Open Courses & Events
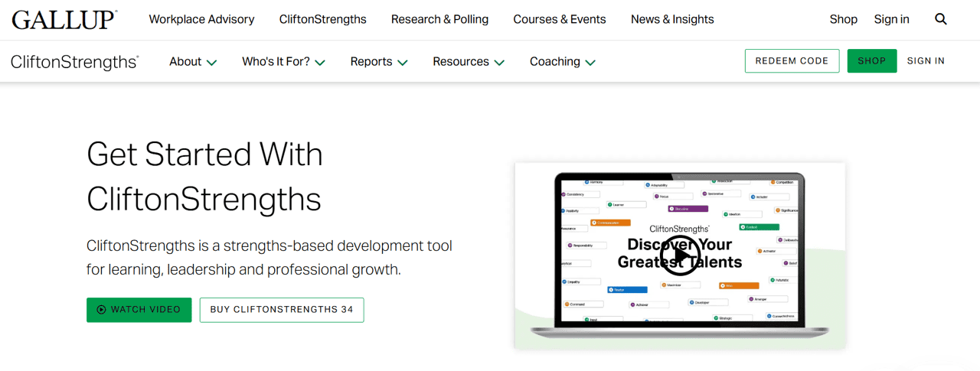The width and height of the screenshot is (980, 371). 560,19
